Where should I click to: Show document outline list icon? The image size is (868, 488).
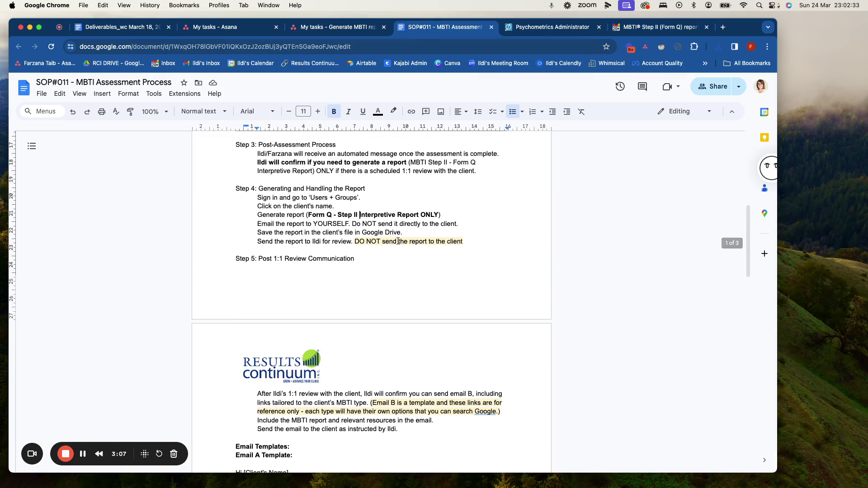[32, 146]
